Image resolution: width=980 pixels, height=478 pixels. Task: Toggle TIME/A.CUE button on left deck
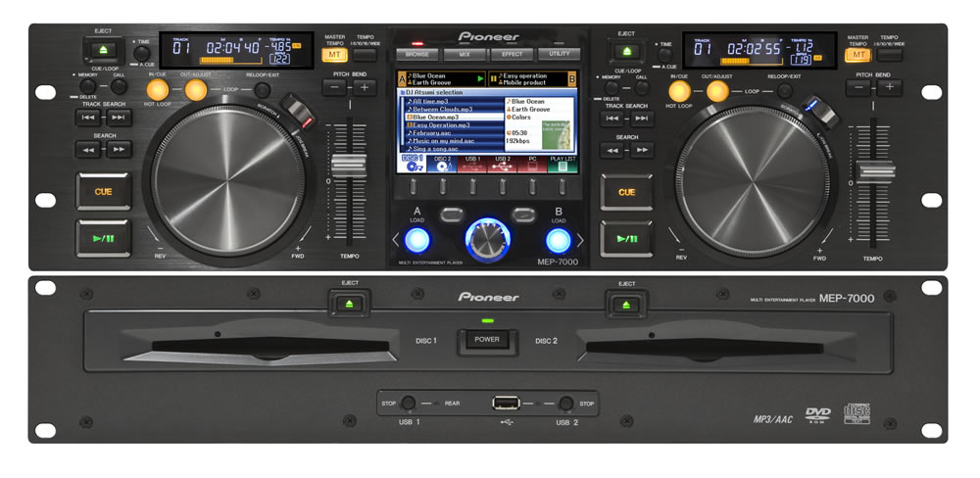pos(141,52)
